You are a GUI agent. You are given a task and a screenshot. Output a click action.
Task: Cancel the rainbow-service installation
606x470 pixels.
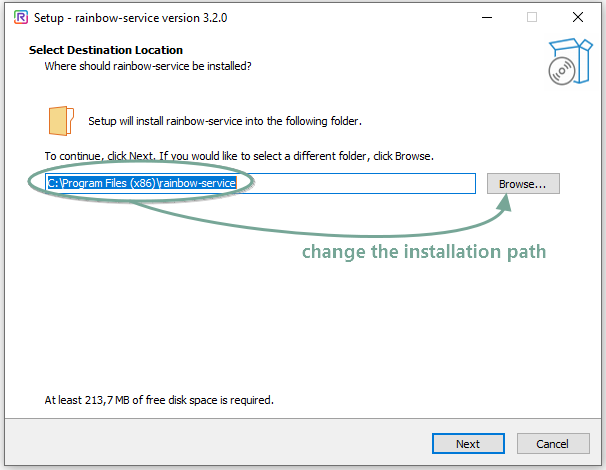click(x=552, y=444)
